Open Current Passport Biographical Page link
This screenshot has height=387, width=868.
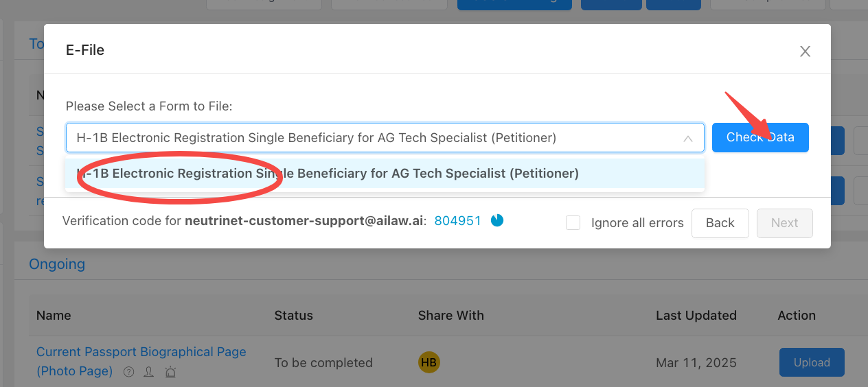[x=141, y=352]
